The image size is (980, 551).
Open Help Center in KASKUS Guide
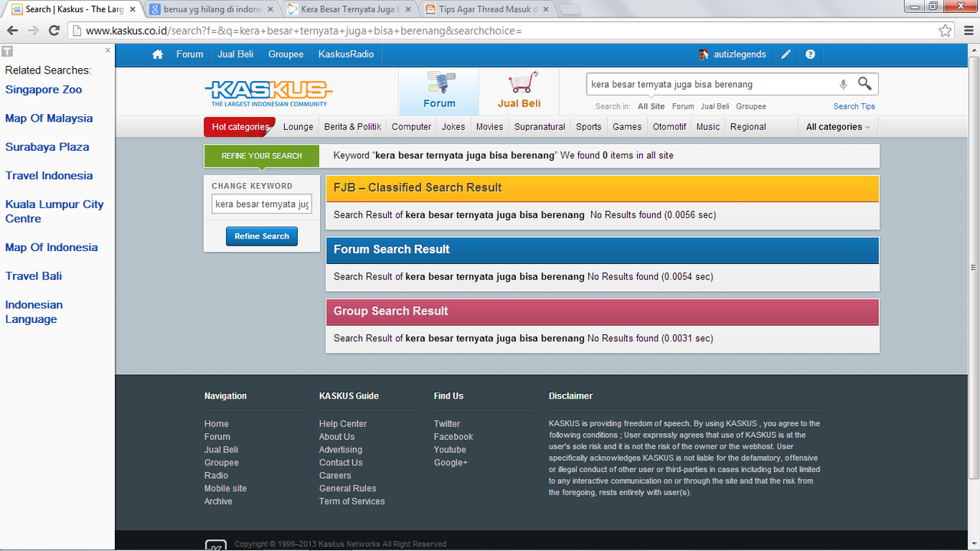coord(343,424)
